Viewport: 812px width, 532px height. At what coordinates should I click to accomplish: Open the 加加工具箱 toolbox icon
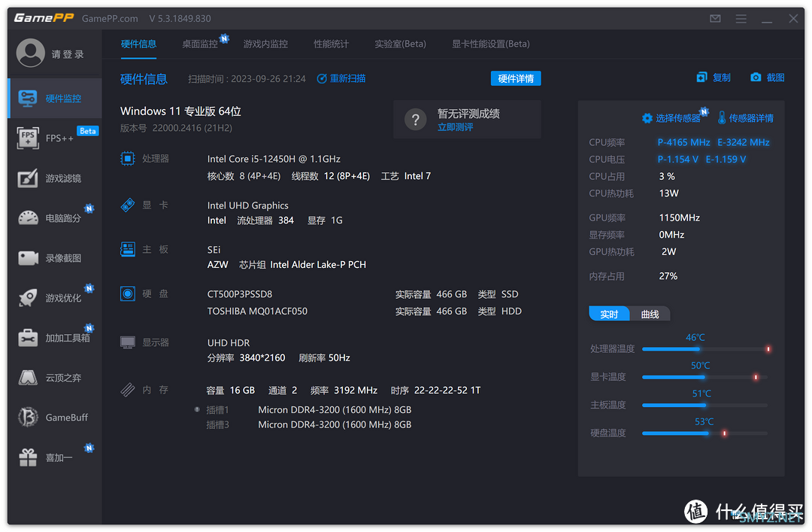click(28, 338)
